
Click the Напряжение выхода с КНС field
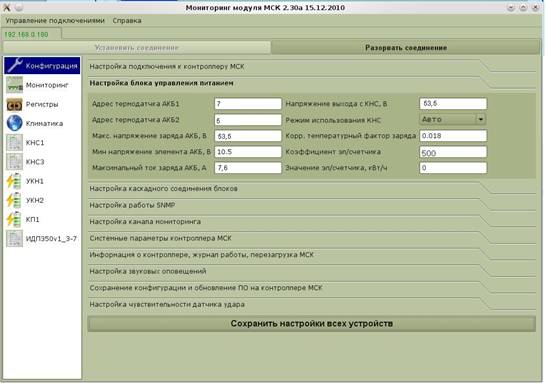tap(453, 104)
